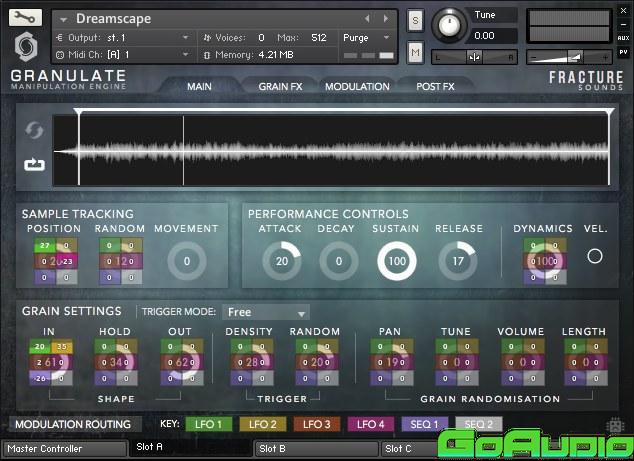Select Slot A at the bottom
Image resolution: width=634 pixels, height=461 pixels.
coord(190,448)
